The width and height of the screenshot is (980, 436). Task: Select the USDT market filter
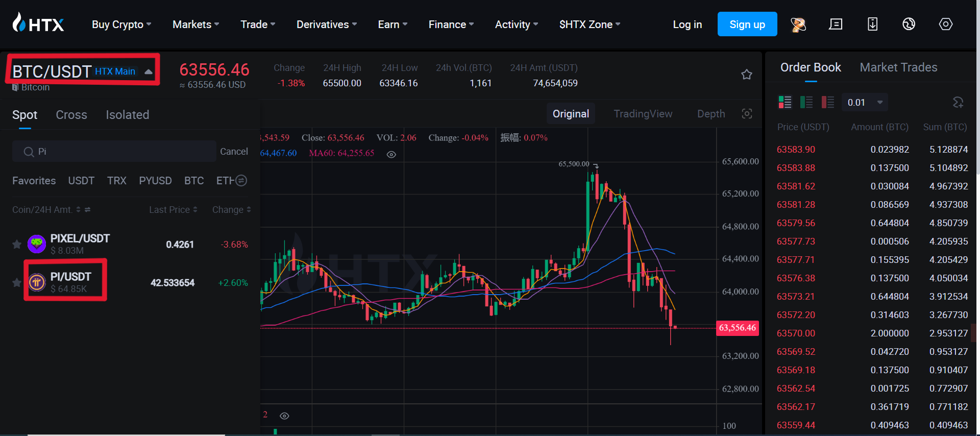81,181
